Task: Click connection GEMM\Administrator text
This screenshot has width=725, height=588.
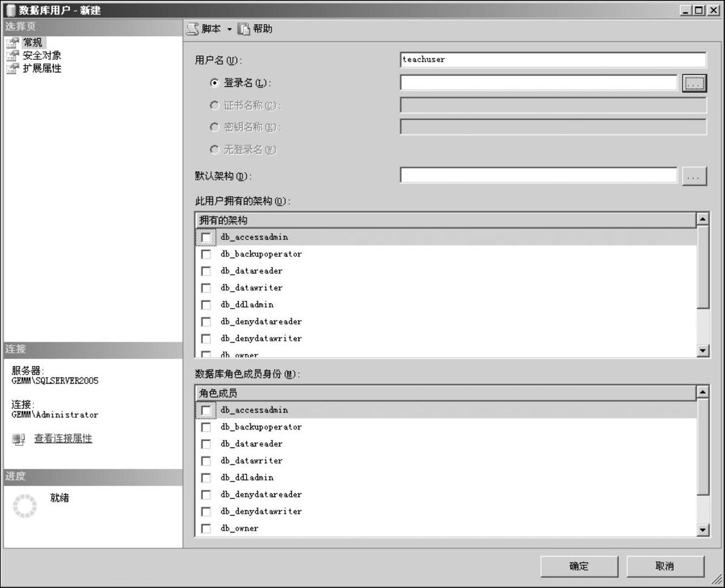Action: [55, 415]
